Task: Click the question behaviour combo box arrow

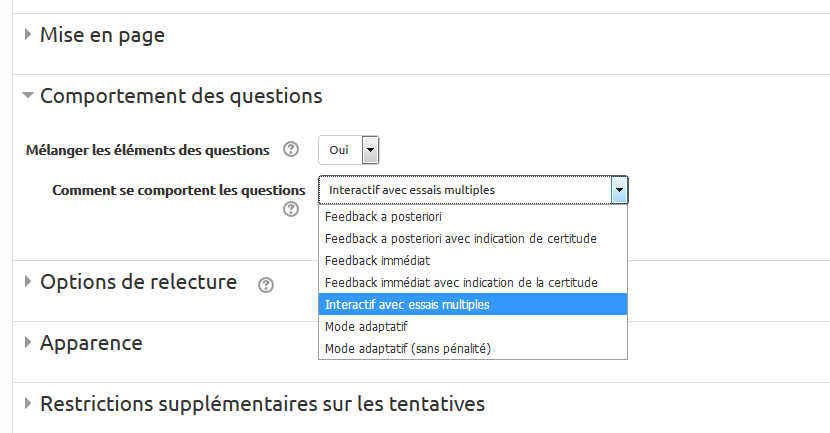Action: (x=619, y=190)
